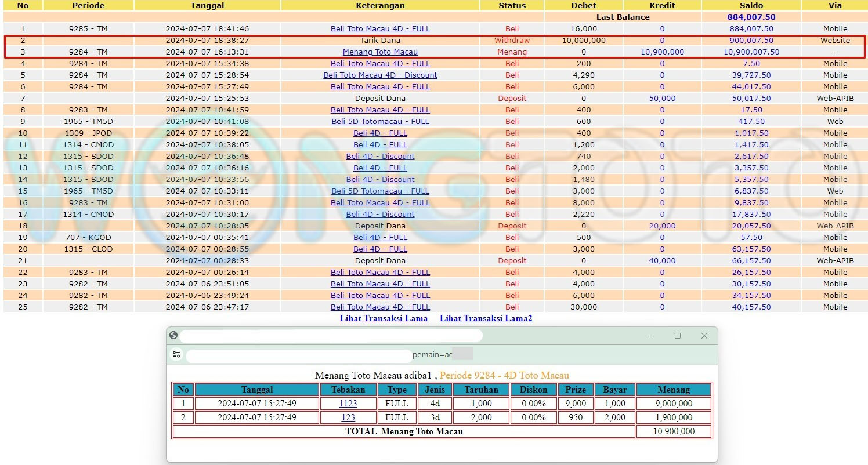Open tebakan number 123 link
The width and height of the screenshot is (868, 465).
pyautogui.click(x=348, y=417)
